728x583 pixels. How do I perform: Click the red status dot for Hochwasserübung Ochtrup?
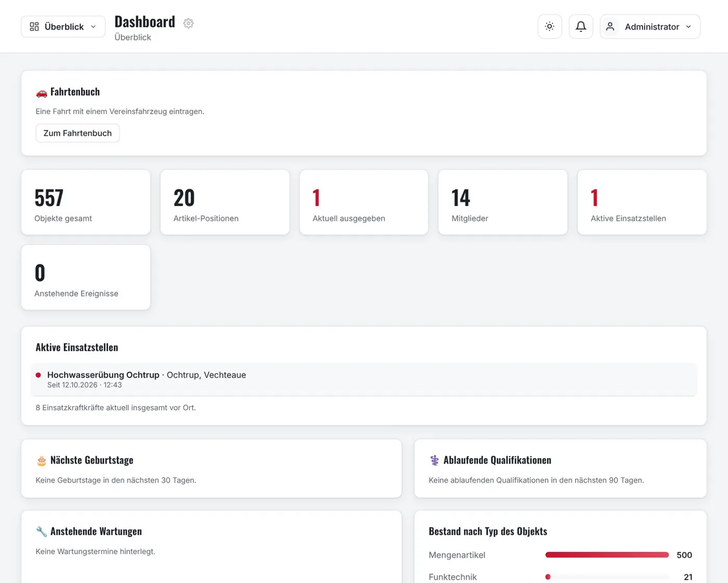click(x=38, y=375)
